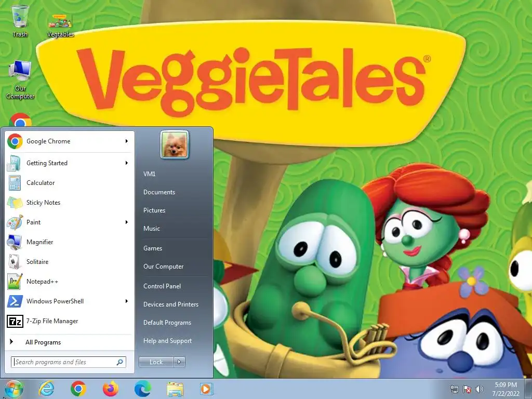The width and height of the screenshot is (532, 399).
Task: Open File Explorer from the taskbar
Action: pos(175,389)
